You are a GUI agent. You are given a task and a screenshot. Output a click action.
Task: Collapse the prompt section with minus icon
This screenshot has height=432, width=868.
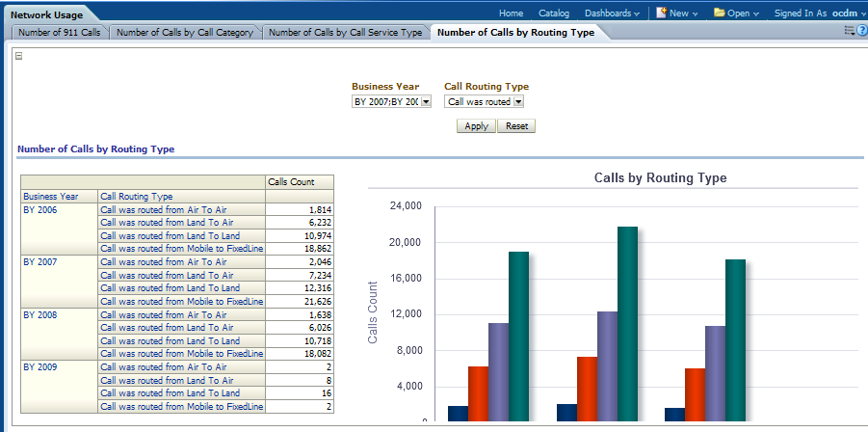tap(19, 56)
